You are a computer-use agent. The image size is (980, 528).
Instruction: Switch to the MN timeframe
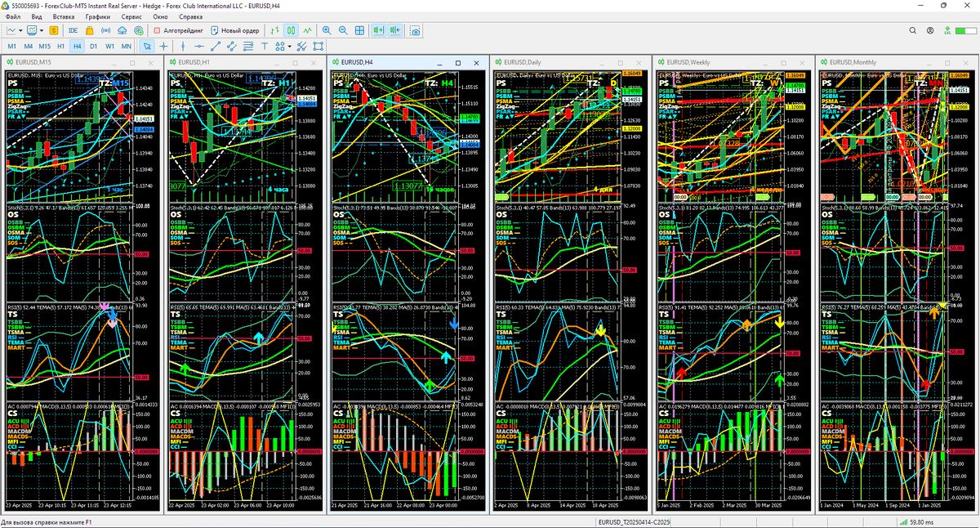click(x=127, y=47)
